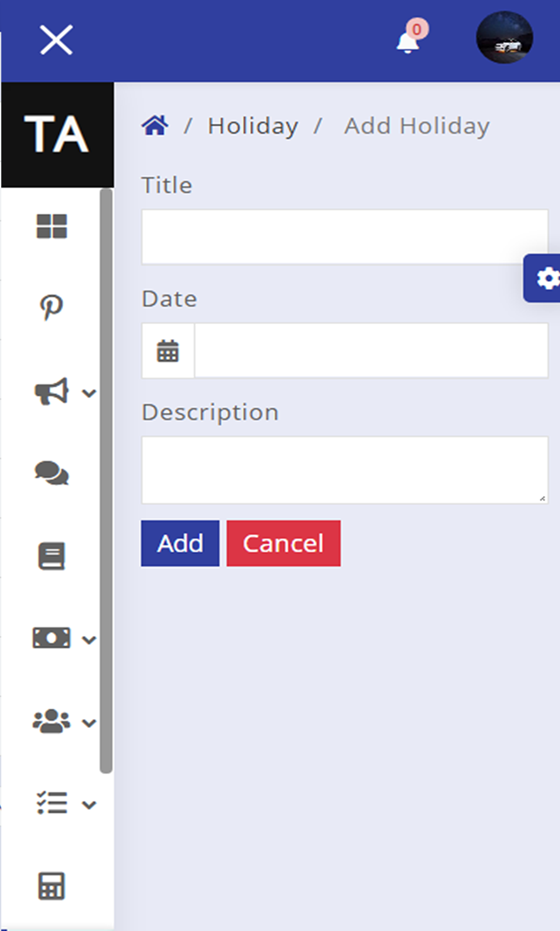Screen dimensions: 560x931
Task: Click the blue Add button
Action: 180,543
